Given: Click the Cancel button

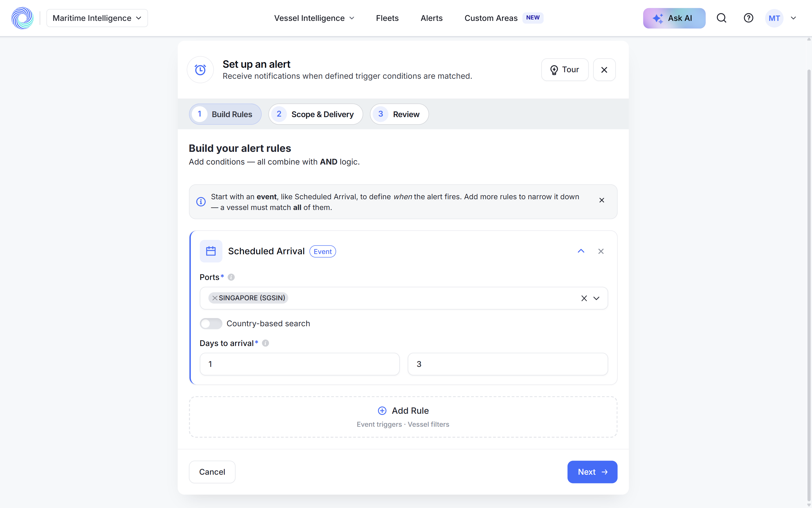Looking at the screenshot, I should (212, 472).
